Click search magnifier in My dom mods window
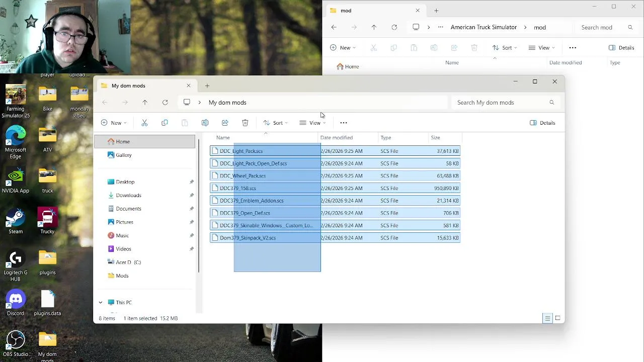 pyautogui.click(x=552, y=103)
